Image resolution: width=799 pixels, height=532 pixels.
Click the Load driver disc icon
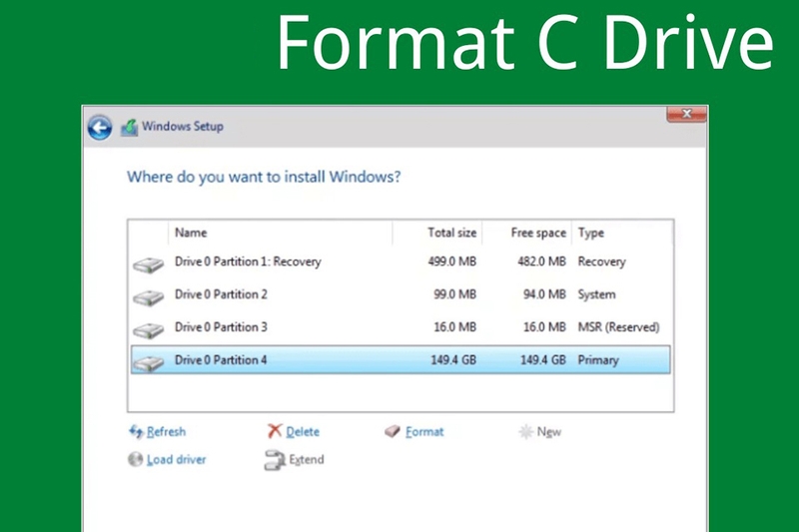tap(136, 459)
